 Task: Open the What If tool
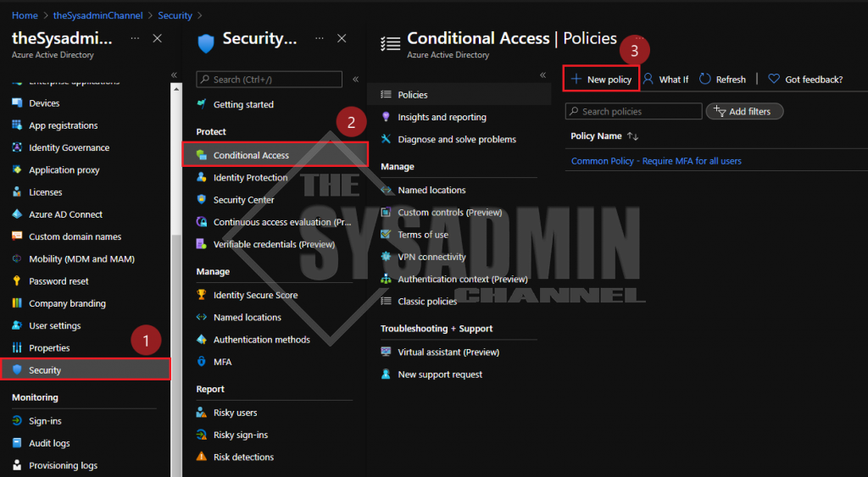coord(666,79)
